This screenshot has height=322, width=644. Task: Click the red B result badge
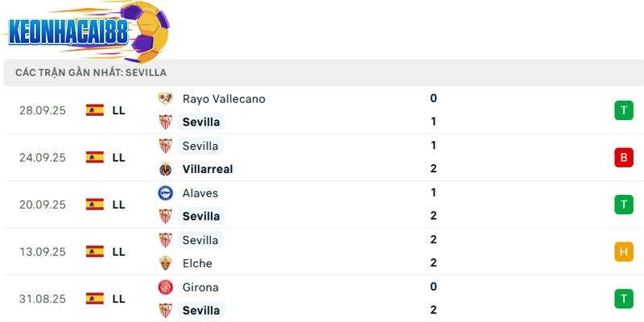pos(623,158)
